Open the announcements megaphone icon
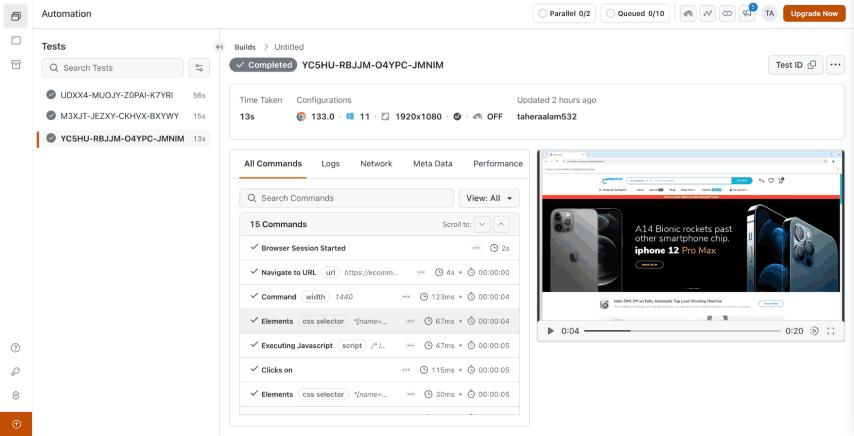Image resolution: width=854 pixels, height=436 pixels. [747, 14]
